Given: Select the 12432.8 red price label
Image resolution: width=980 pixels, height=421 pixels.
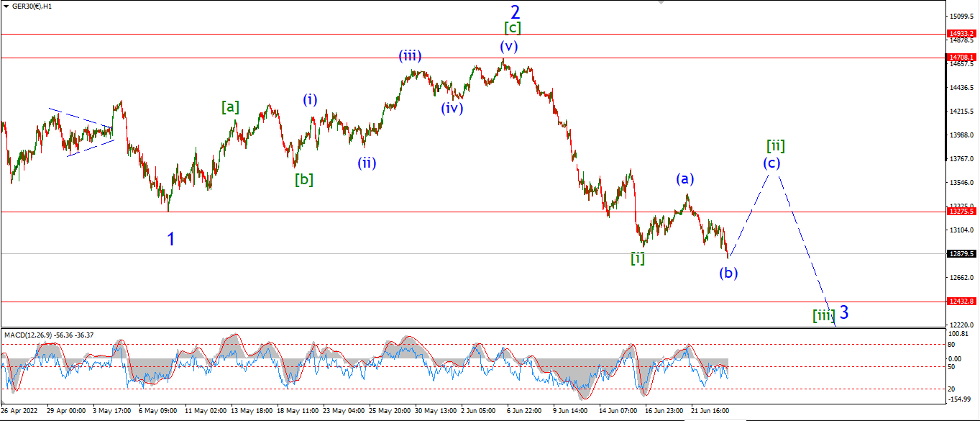Looking at the screenshot, I should (x=961, y=302).
